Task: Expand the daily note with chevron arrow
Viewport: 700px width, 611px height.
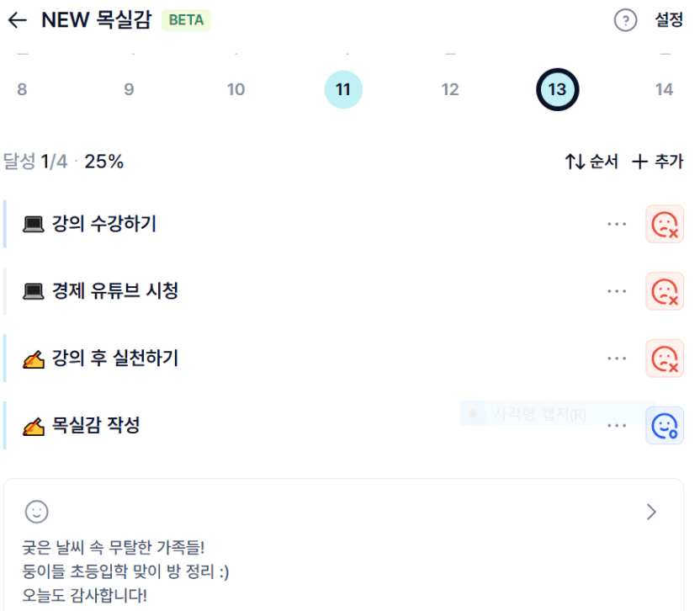Action: [651, 512]
